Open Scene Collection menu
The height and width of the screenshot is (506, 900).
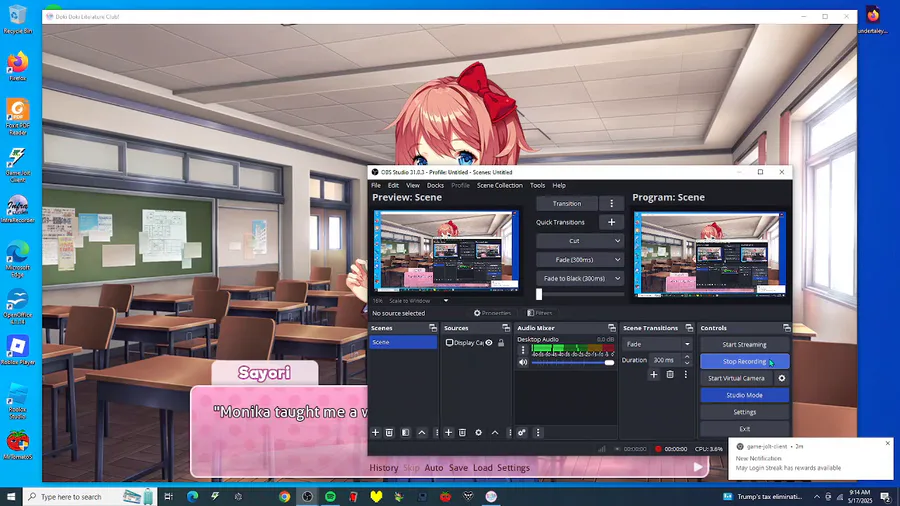click(499, 185)
